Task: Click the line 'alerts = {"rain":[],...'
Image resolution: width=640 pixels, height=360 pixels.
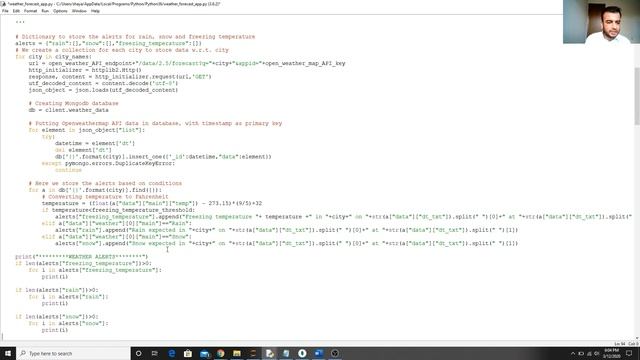Action: click(x=109, y=43)
